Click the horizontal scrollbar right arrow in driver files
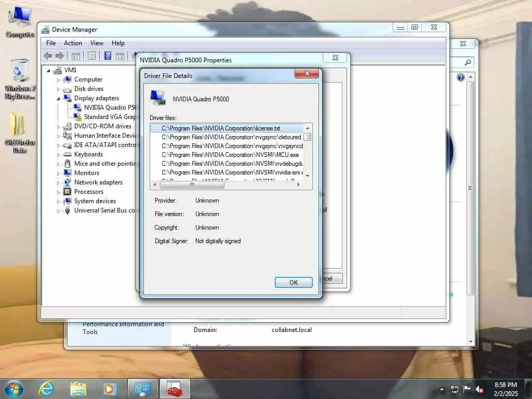532x399 pixels. click(298, 184)
